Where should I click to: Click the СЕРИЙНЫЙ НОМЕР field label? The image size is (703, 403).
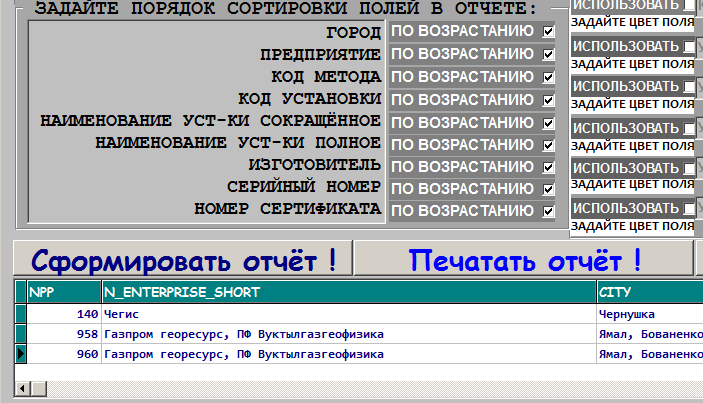(x=304, y=186)
